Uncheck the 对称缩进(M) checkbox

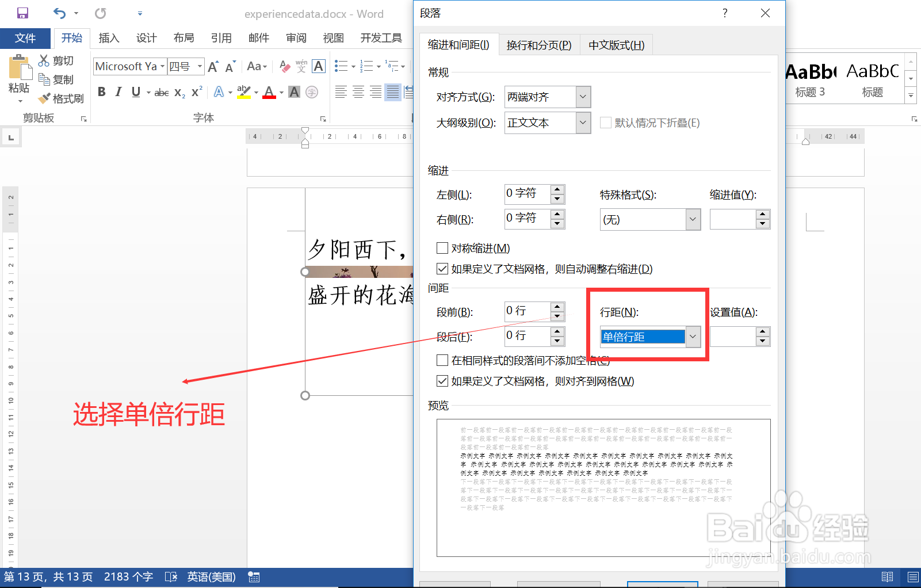tap(442, 248)
